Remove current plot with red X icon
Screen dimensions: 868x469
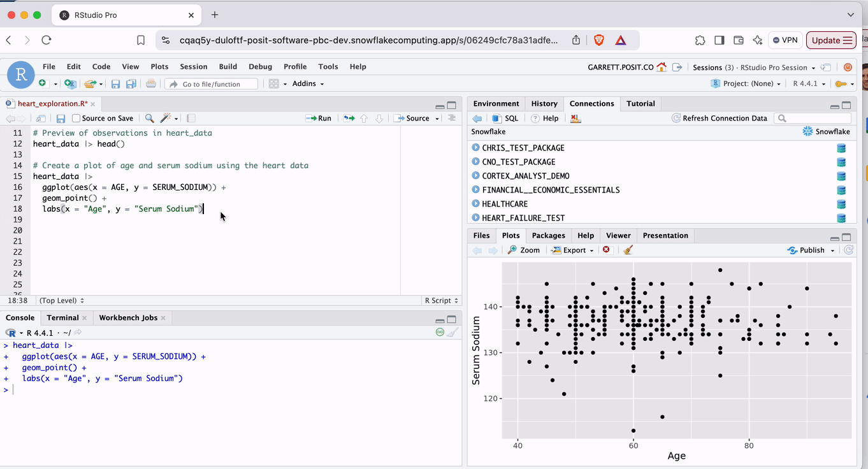pyautogui.click(x=606, y=250)
